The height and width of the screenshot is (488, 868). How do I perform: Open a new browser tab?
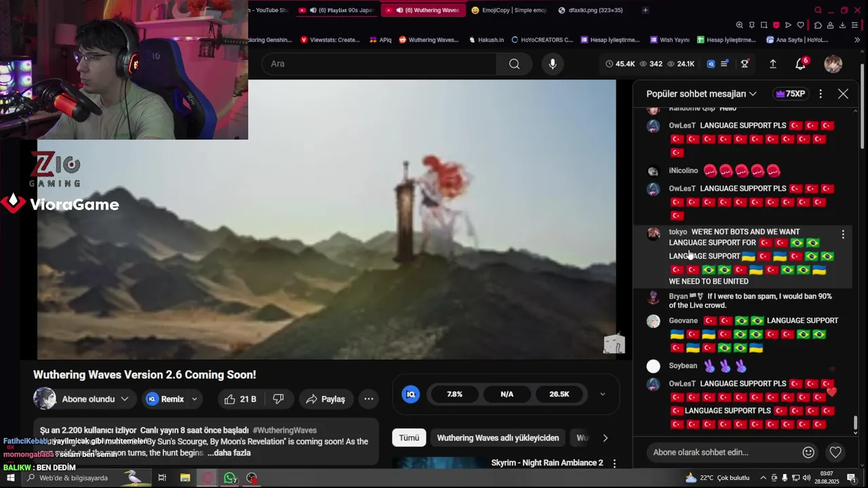[x=645, y=10]
